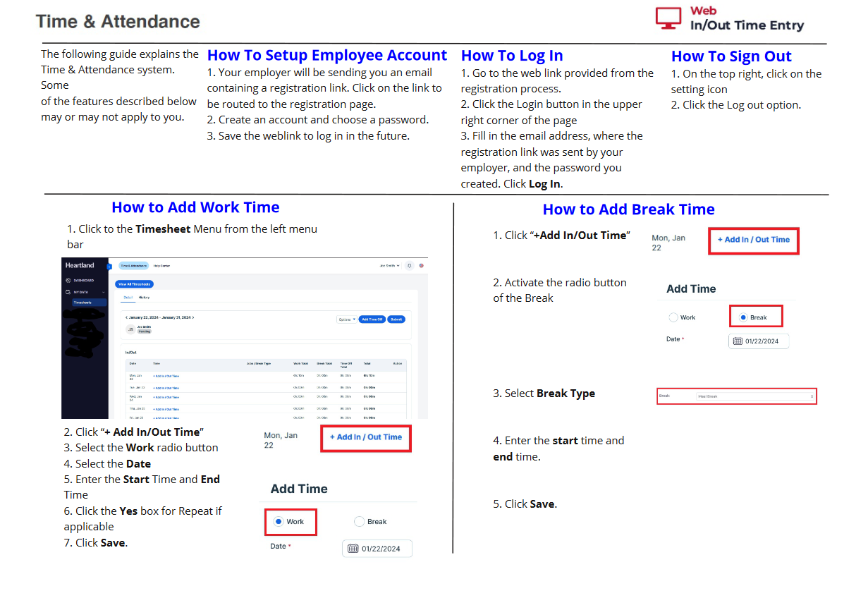Click the notification bell icon
Image resolution: width=868 pixels, height=610 pixels.
[409, 266]
